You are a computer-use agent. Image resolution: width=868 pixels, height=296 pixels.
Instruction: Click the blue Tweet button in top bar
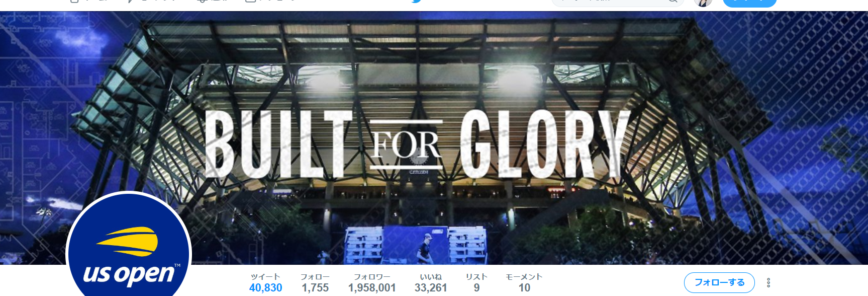(749, 2)
